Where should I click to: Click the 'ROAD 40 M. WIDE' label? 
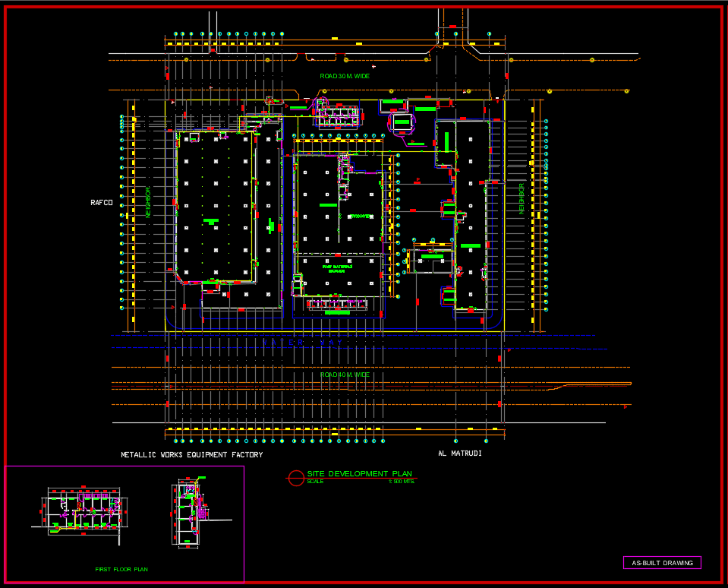345,375
